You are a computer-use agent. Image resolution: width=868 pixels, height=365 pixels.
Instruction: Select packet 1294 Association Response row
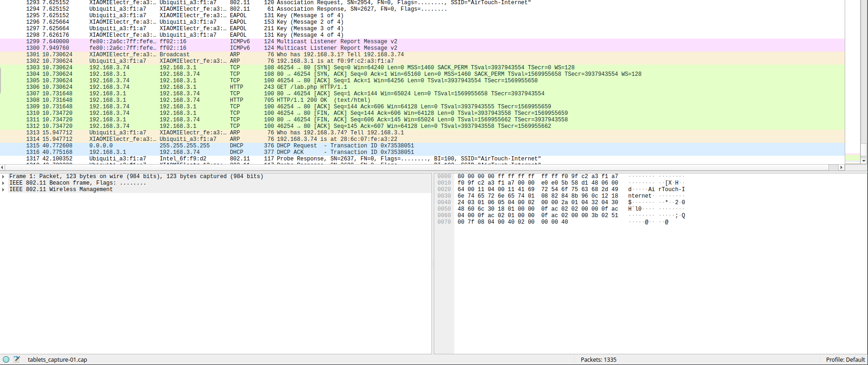422,9
